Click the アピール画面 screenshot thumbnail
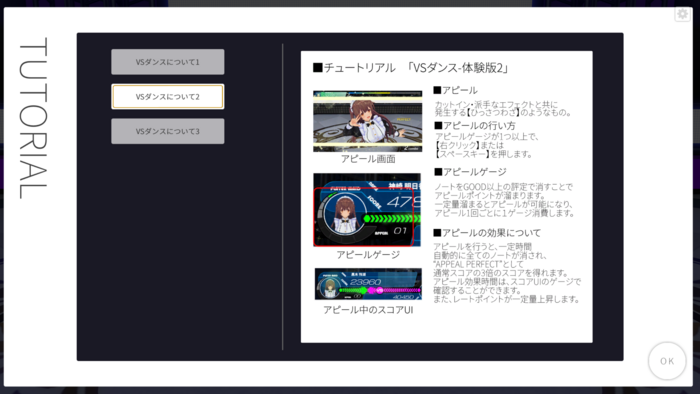The width and height of the screenshot is (700, 394). tap(367, 121)
